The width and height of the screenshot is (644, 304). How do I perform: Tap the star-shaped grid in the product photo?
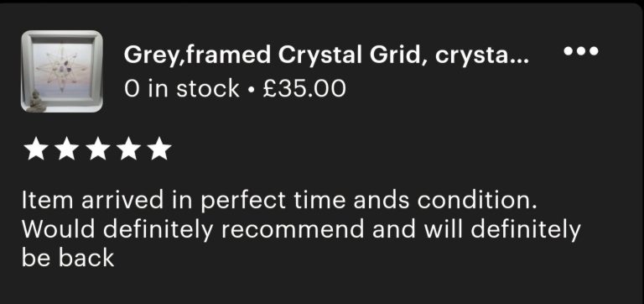[61, 68]
